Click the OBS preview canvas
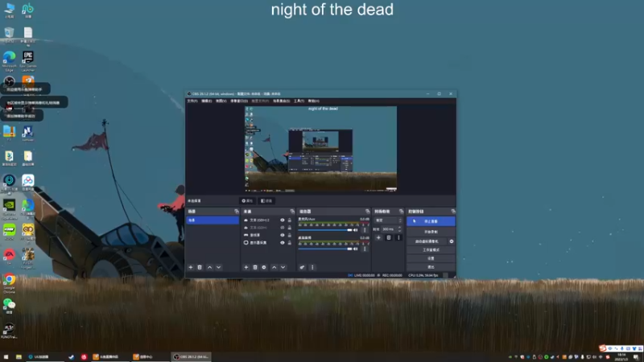Image resolution: width=644 pixels, height=362 pixels. coord(320,149)
